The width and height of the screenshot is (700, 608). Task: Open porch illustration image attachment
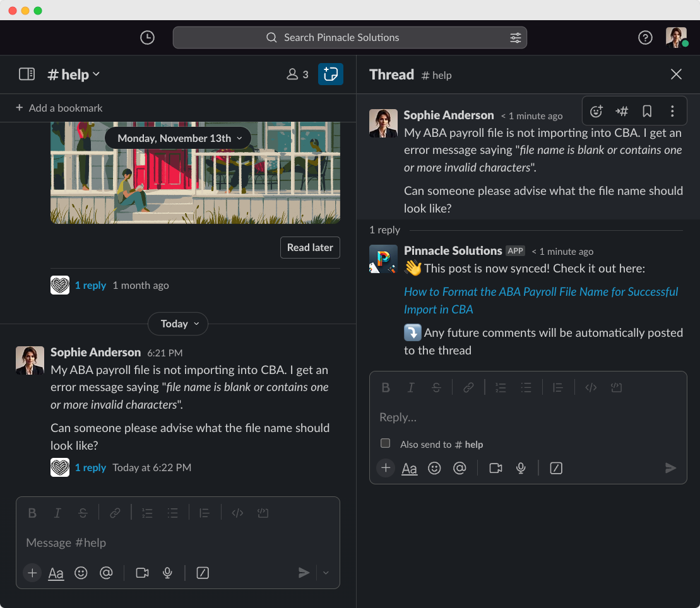tap(195, 173)
